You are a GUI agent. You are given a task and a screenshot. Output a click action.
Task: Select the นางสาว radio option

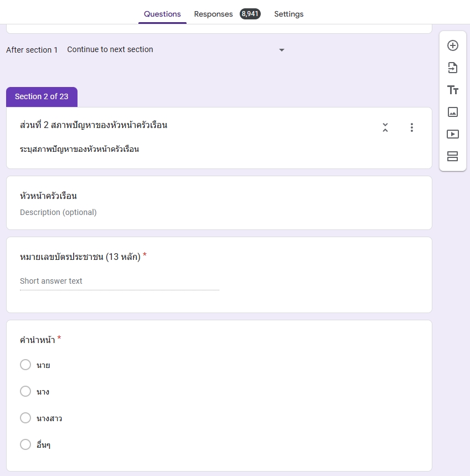point(25,418)
